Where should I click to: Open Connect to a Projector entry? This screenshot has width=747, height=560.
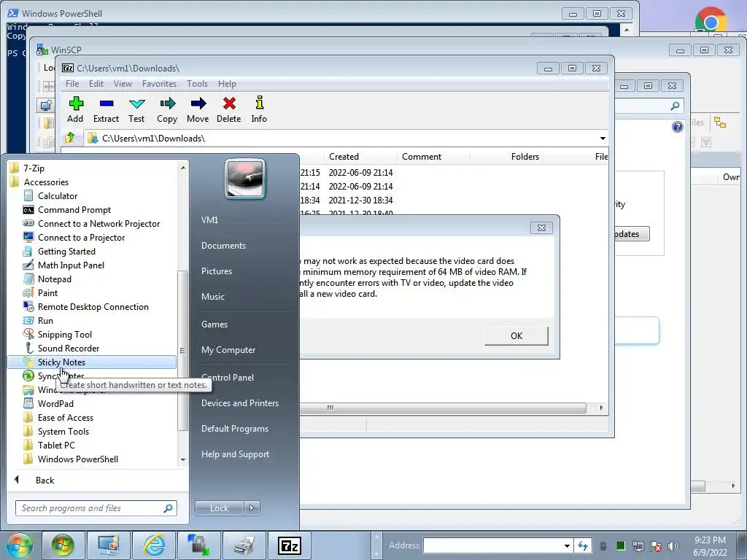[x=81, y=237]
